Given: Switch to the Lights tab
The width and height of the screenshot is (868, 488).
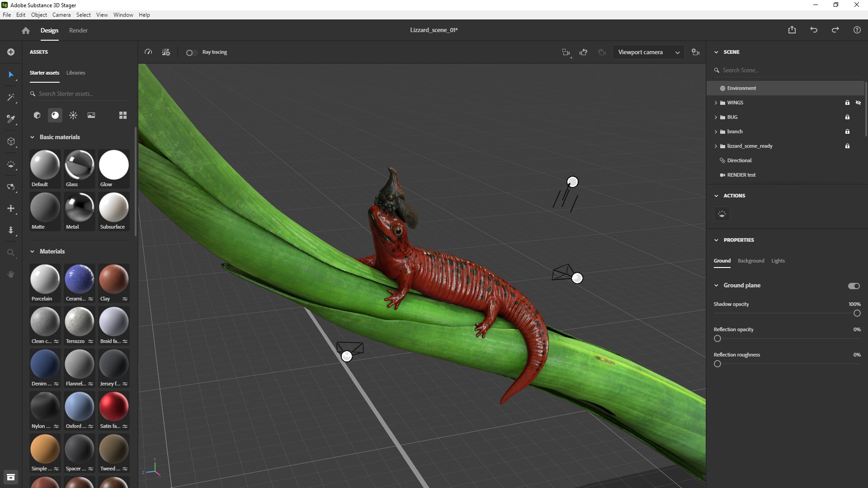Looking at the screenshot, I should pyautogui.click(x=778, y=261).
